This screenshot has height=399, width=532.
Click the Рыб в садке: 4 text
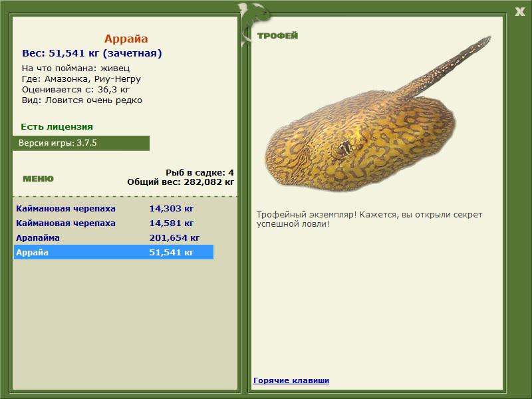pyautogui.click(x=200, y=173)
